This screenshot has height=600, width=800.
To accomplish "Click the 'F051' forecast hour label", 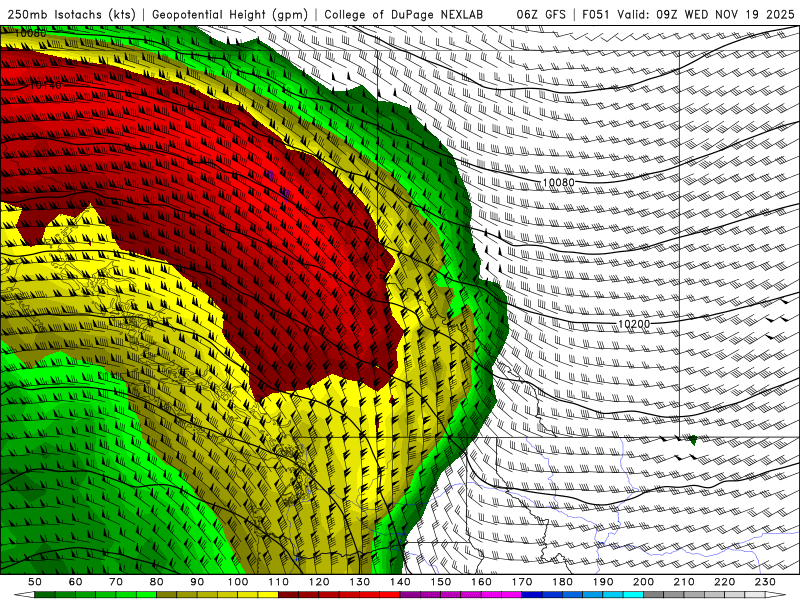I will click(596, 14).
